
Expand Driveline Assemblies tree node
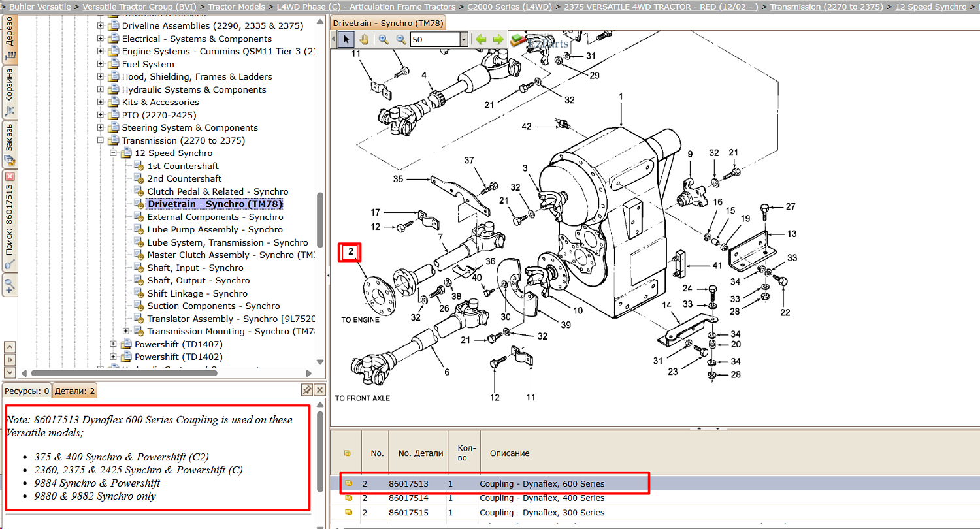[x=101, y=26]
